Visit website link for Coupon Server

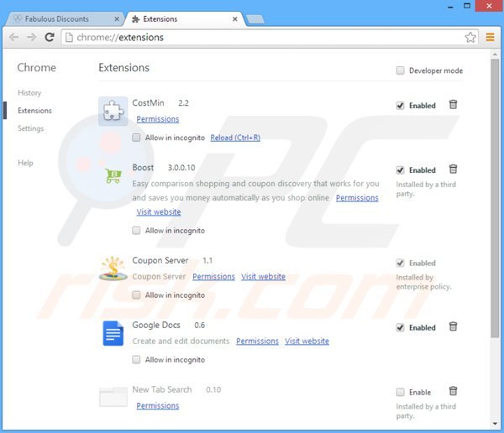pyautogui.click(x=263, y=277)
